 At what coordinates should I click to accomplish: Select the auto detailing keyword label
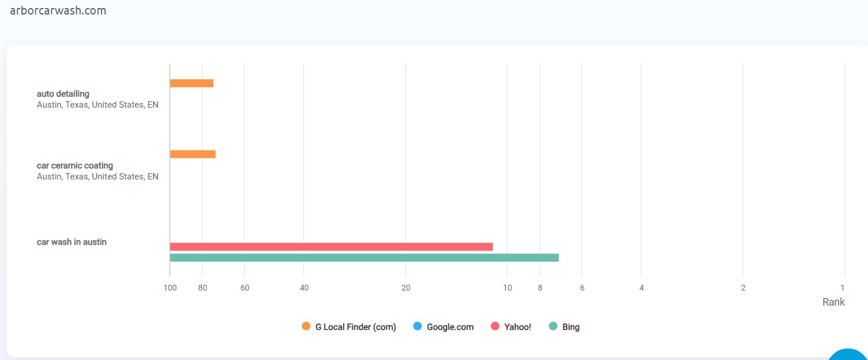[63, 94]
